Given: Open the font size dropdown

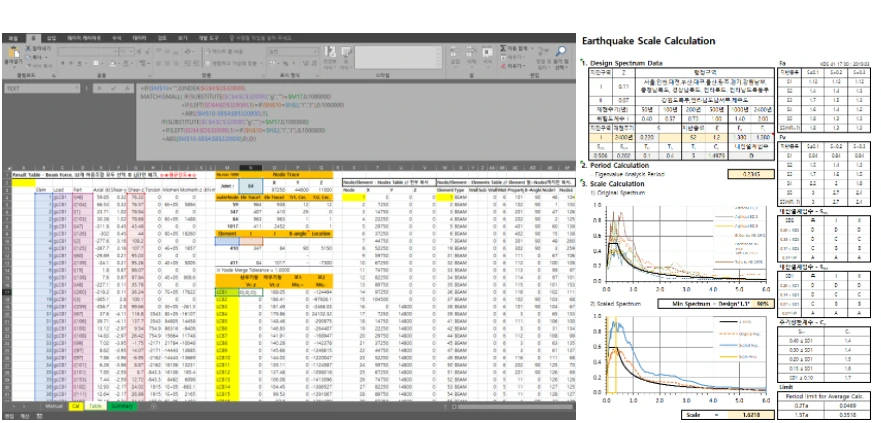Looking at the screenshot, I should [132, 52].
